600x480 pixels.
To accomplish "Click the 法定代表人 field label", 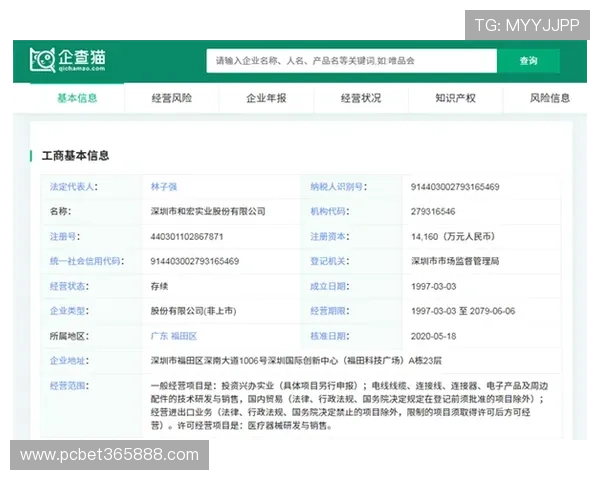I will click(73, 187).
